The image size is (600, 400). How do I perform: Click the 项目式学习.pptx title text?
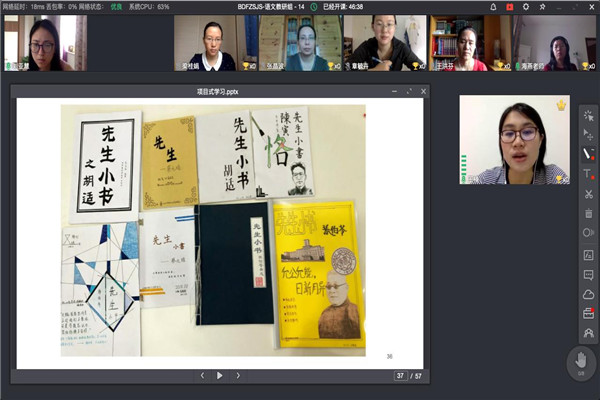pyautogui.click(x=218, y=91)
